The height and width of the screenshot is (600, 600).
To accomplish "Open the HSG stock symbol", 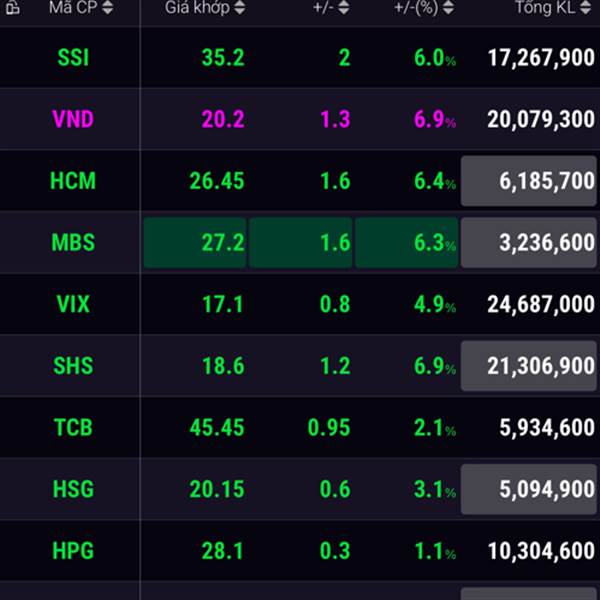I will [73, 489].
